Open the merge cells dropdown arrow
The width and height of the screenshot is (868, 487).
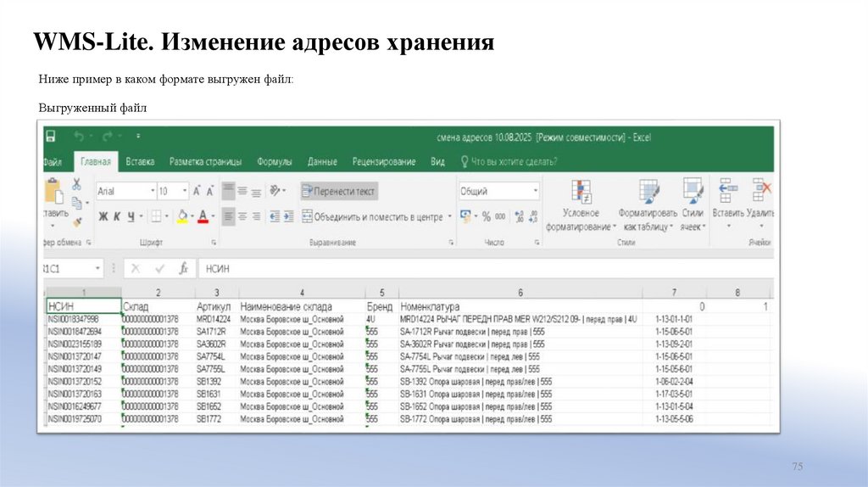click(449, 216)
